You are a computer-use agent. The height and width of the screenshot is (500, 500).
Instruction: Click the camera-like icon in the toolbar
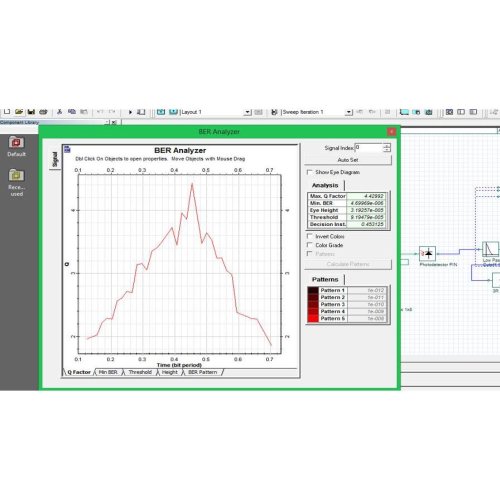429,112
